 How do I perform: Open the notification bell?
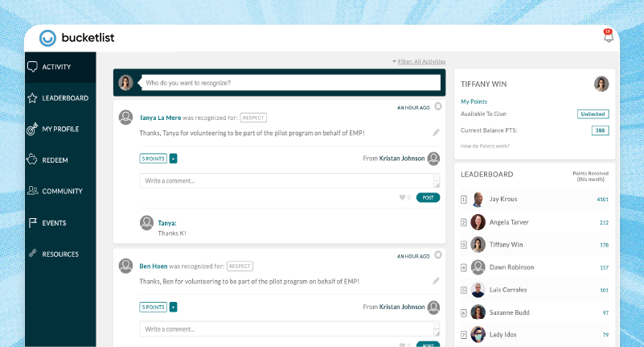tap(609, 35)
